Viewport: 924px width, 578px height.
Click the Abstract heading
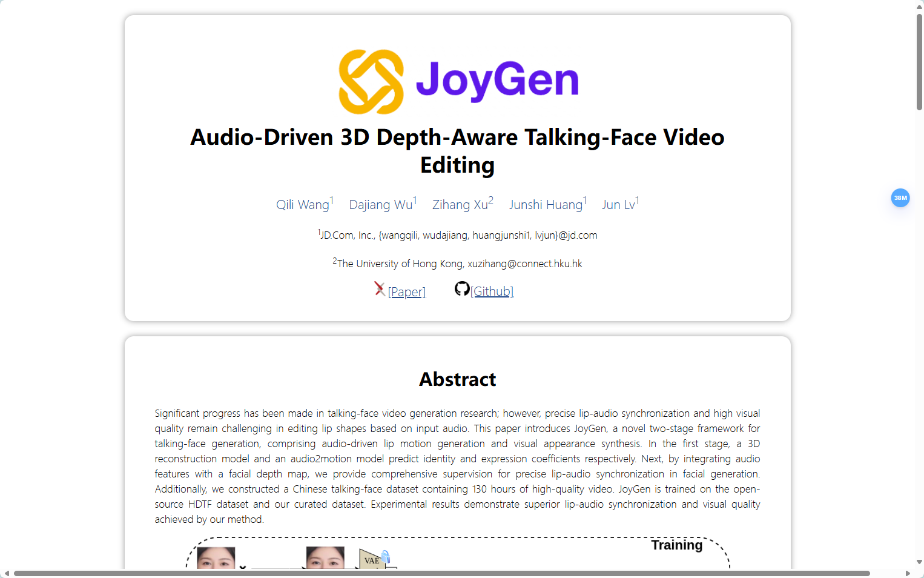[x=457, y=379]
